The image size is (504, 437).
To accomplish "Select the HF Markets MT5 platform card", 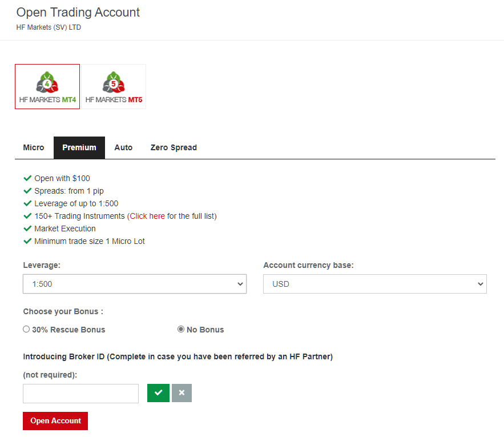I will point(114,87).
